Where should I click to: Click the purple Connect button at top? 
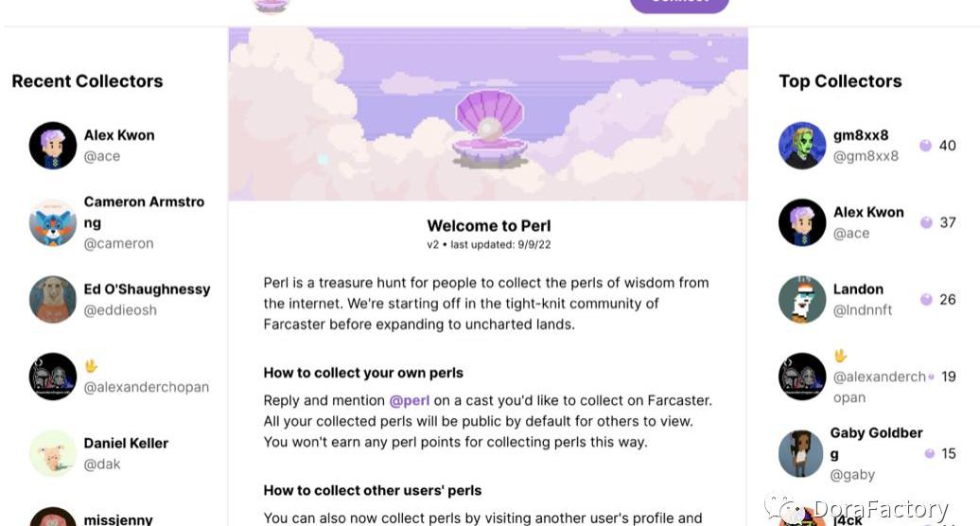(679, 3)
